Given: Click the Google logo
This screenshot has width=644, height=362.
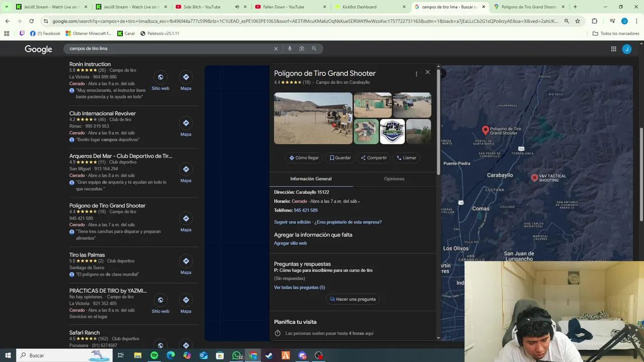Looking at the screenshot, I should 38,49.
